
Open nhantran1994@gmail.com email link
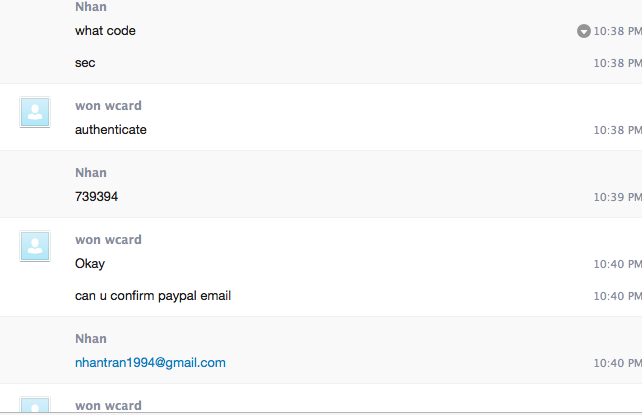[x=150, y=363]
